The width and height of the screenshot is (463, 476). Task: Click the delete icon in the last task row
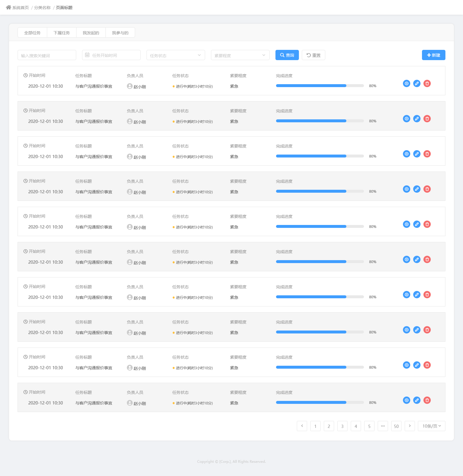tap(427, 400)
